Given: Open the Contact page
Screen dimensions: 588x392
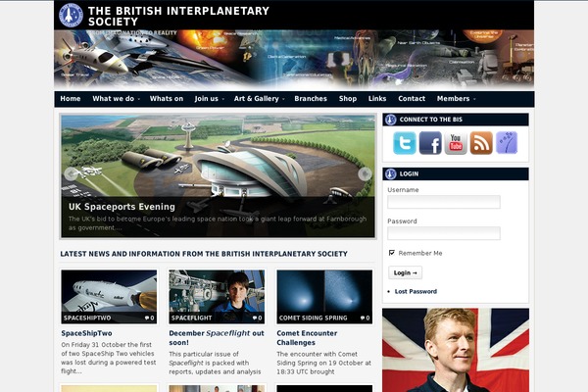Looking at the screenshot, I should 412,99.
